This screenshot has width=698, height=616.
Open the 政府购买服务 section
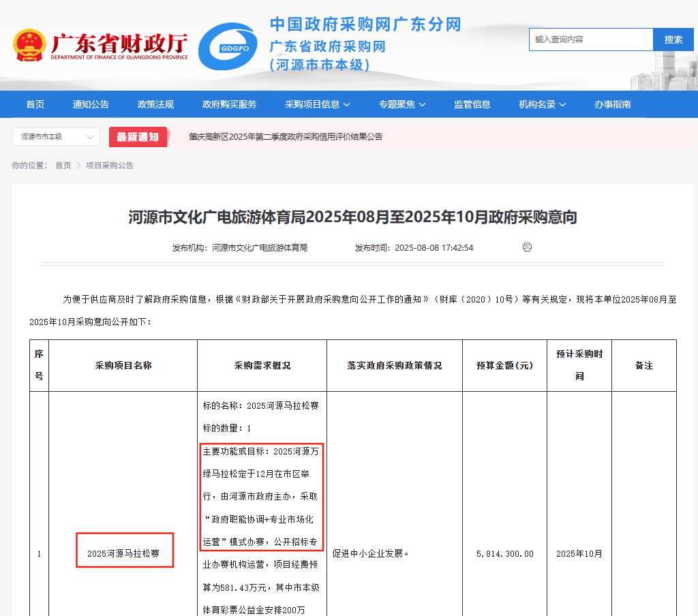[x=229, y=104]
